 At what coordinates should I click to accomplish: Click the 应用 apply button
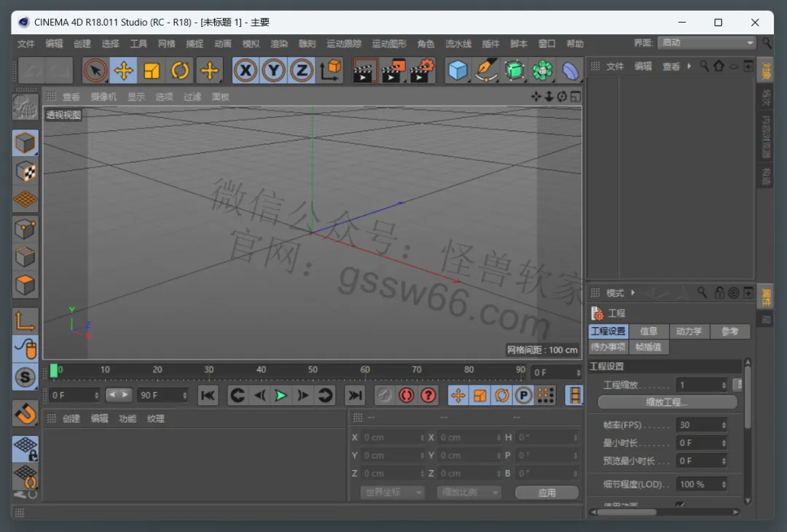coord(547,493)
